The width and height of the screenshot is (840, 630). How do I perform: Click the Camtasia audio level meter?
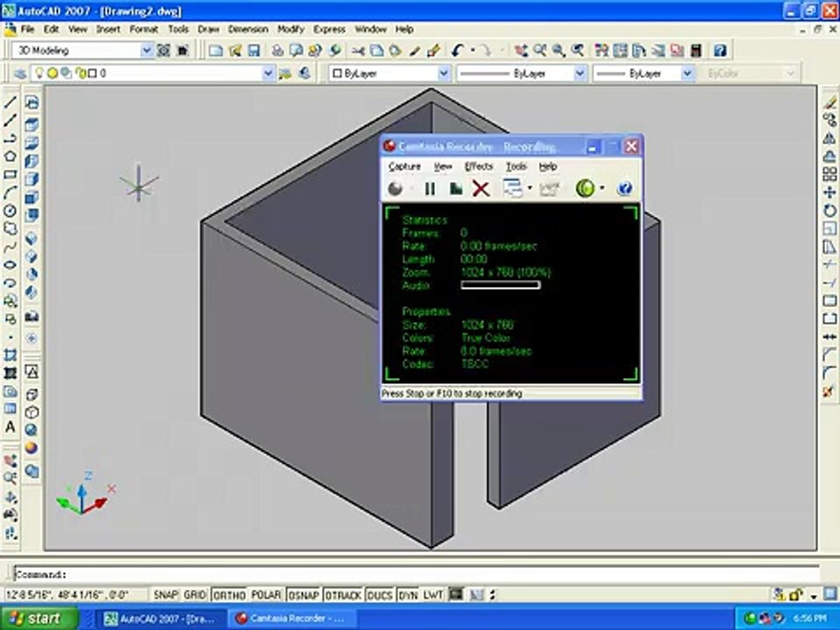(x=500, y=285)
